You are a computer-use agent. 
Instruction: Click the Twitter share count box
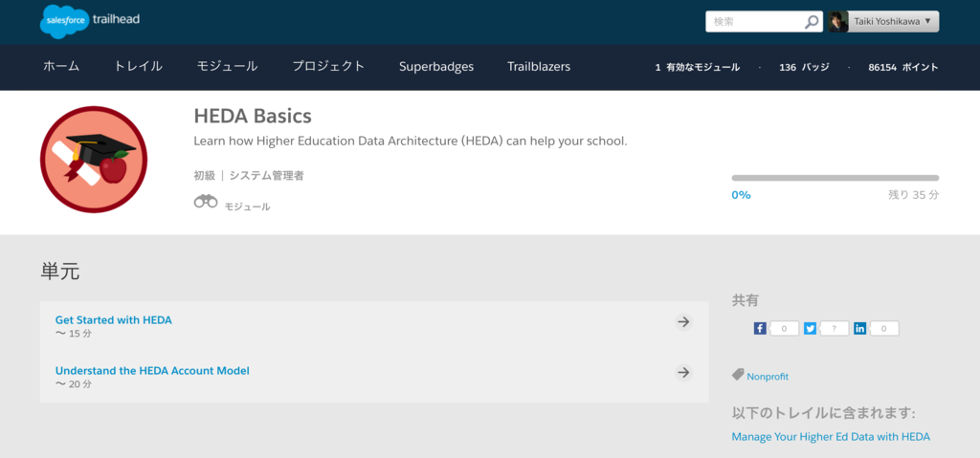[835, 328]
